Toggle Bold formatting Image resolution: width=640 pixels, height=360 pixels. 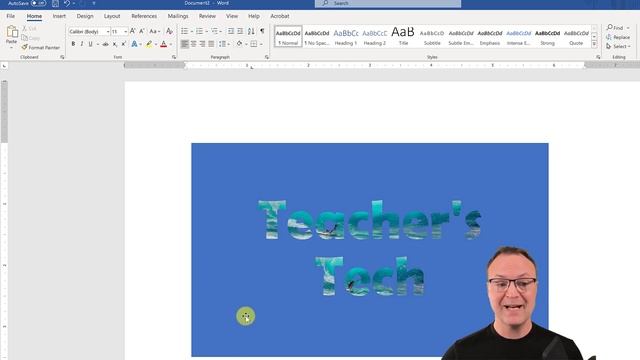pos(73,44)
